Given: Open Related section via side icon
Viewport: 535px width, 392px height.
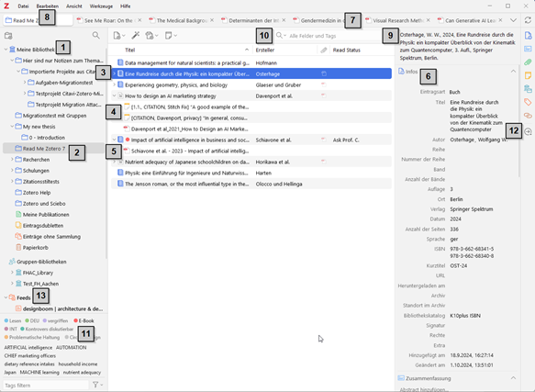Looking at the screenshot, I should (x=528, y=116).
